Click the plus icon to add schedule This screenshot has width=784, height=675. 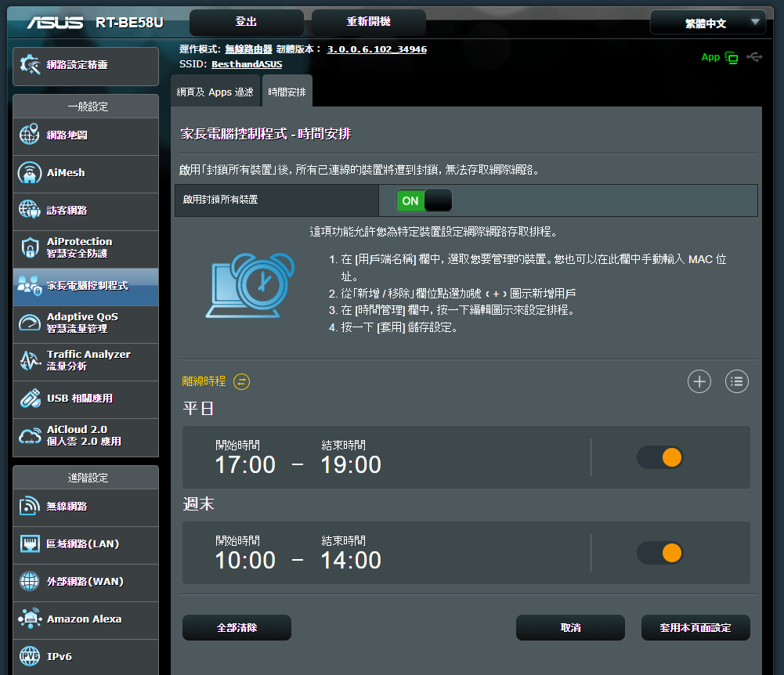coord(699,381)
